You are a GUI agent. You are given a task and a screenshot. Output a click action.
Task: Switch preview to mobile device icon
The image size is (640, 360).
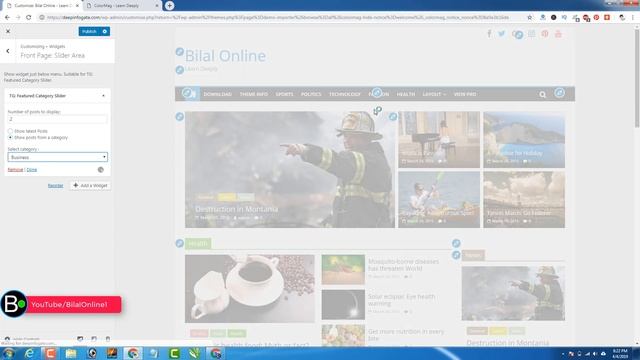(x=108, y=339)
